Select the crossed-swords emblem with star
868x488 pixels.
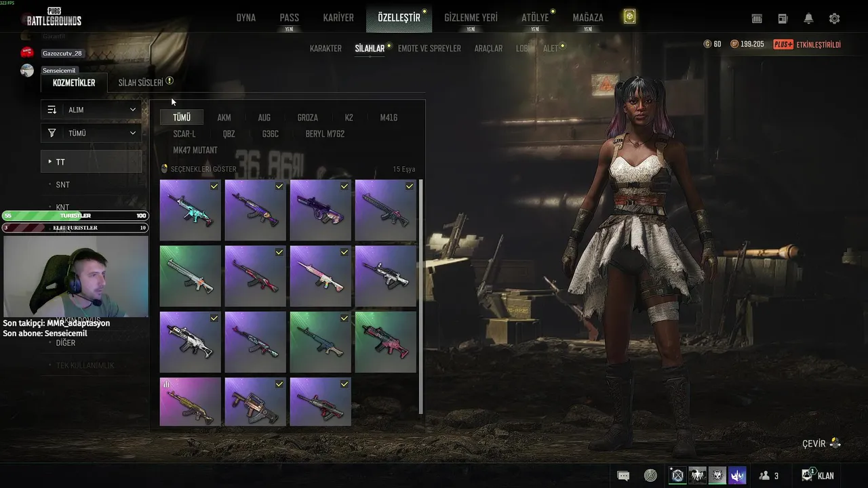click(x=677, y=476)
